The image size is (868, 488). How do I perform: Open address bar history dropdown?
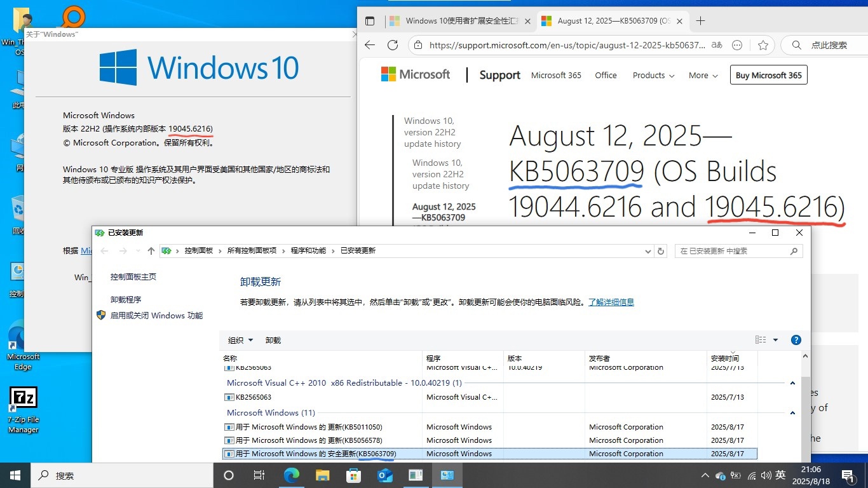coord(648,251)
